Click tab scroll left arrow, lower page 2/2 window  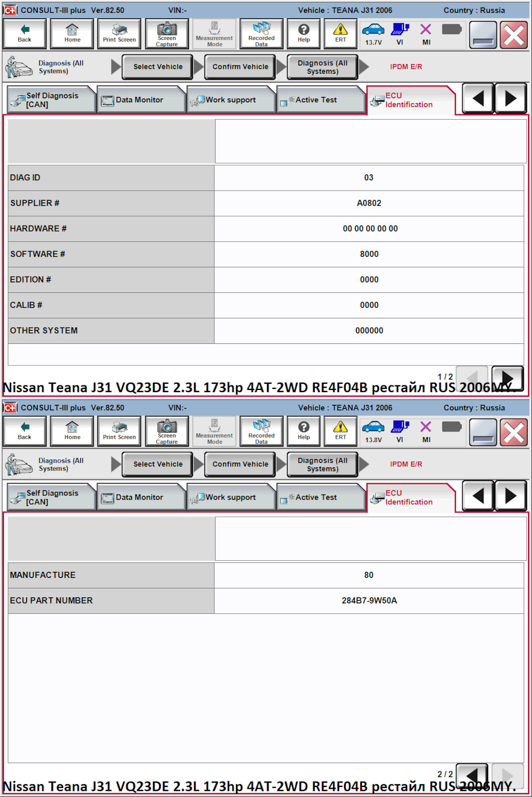478,496
